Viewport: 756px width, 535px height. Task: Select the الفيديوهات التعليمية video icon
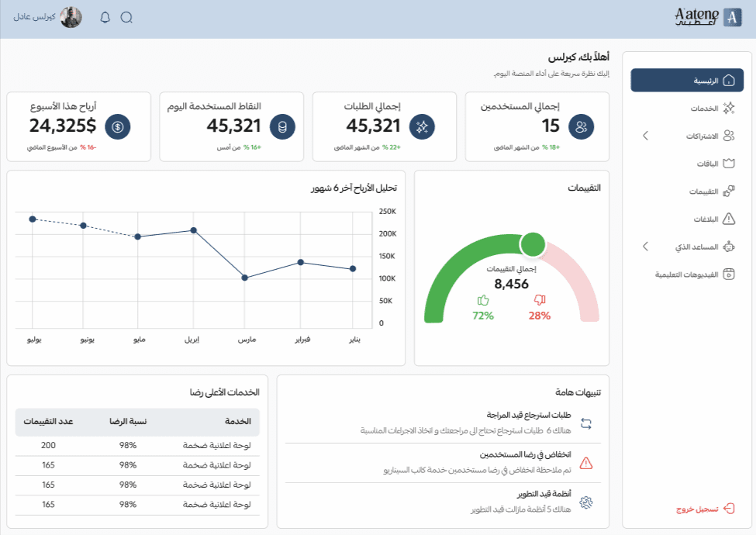tap(729, 274)
